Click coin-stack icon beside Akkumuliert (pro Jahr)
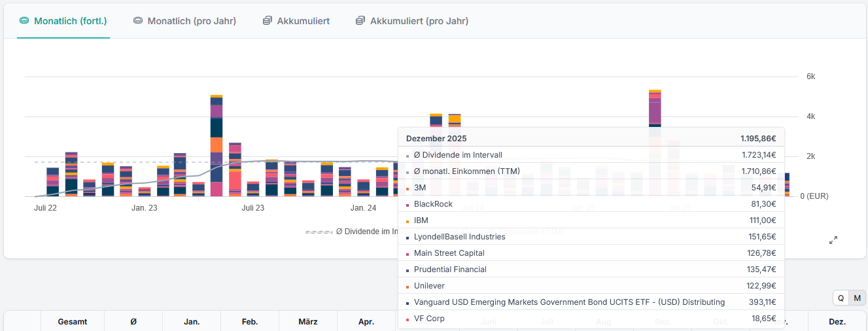Image resolution: width=868 pixels, height=331 pixels. pyautogui.click(x=360, y=21)
